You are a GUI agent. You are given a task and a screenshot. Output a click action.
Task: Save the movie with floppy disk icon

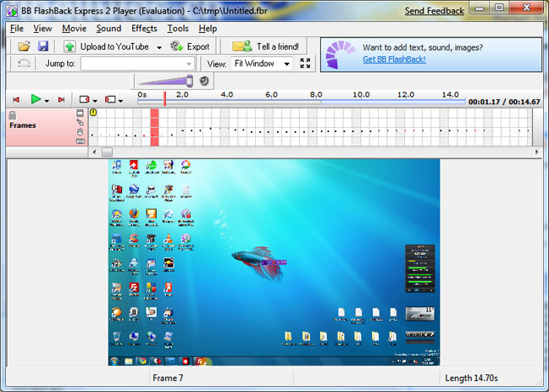(43, 47)
